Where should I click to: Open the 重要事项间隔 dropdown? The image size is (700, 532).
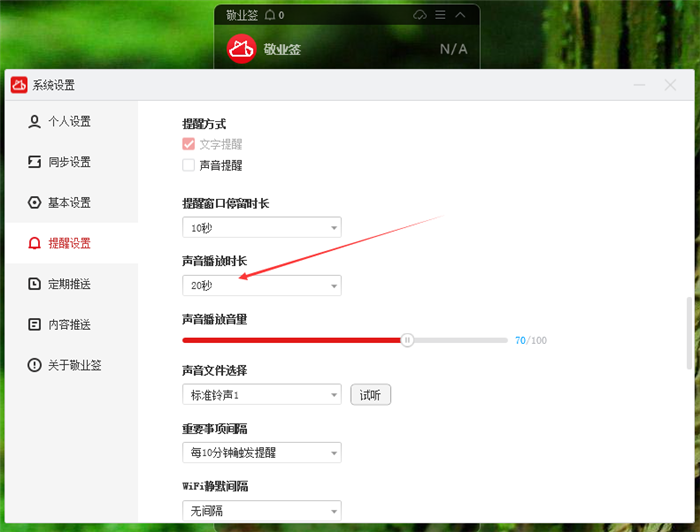coord(262,453)
